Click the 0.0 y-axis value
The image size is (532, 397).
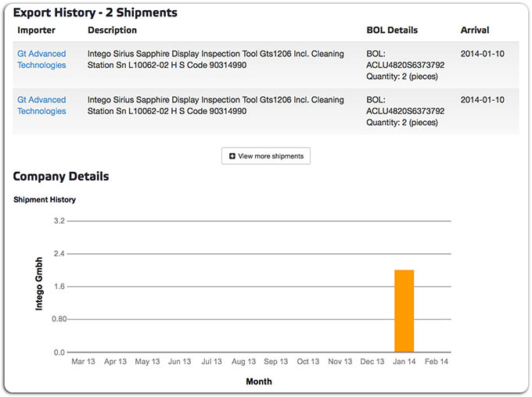coord(59,352)
